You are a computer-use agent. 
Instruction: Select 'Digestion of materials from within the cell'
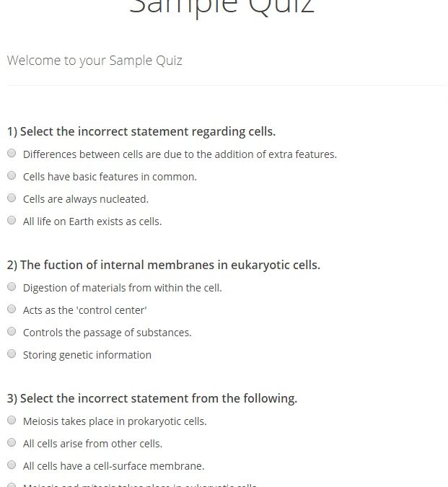click(x=12, y=286)
